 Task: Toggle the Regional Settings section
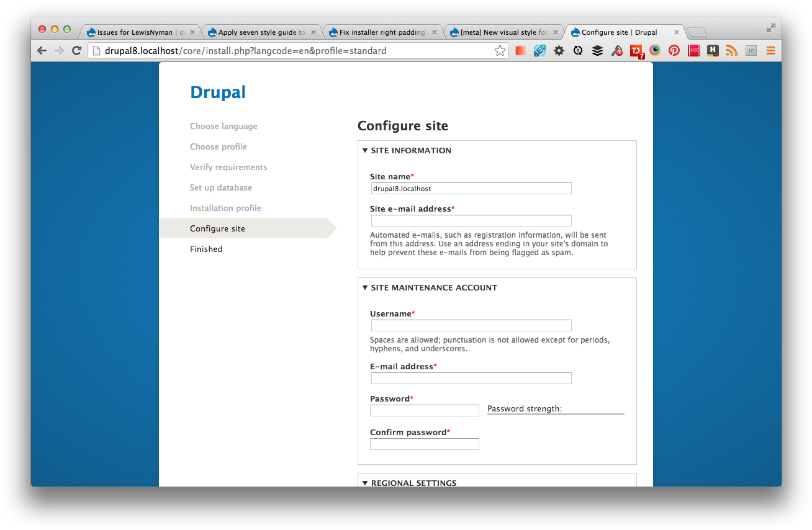tap(413, 483)
